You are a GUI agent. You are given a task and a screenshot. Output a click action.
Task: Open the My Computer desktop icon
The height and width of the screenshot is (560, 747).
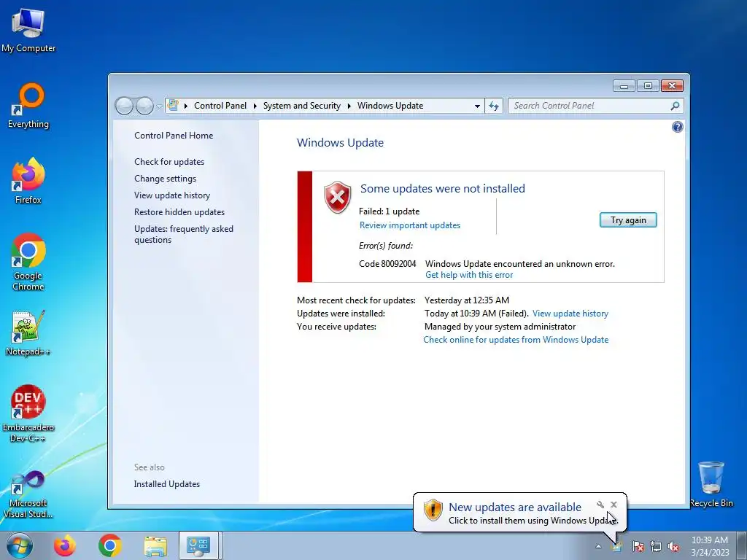click(x=28, y=31)
